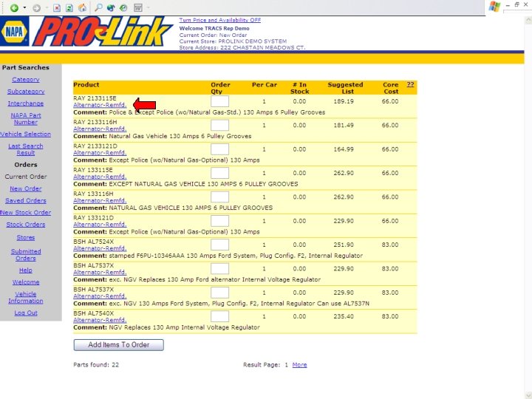Click the grey edit page toolbar icon
The image size is (532, 399).
[138, 8]
